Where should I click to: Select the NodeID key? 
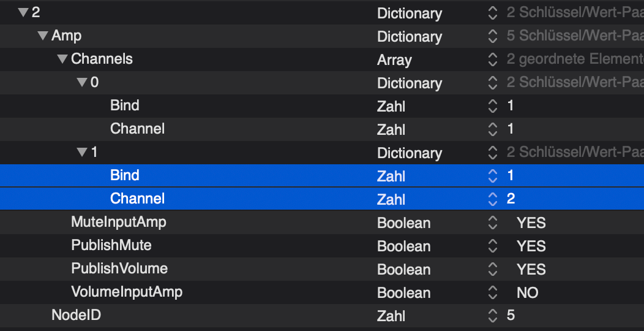(76, 316)
